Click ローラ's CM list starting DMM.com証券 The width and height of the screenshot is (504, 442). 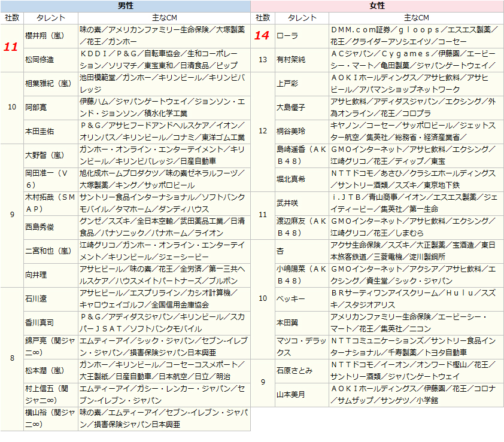[416, 36]
